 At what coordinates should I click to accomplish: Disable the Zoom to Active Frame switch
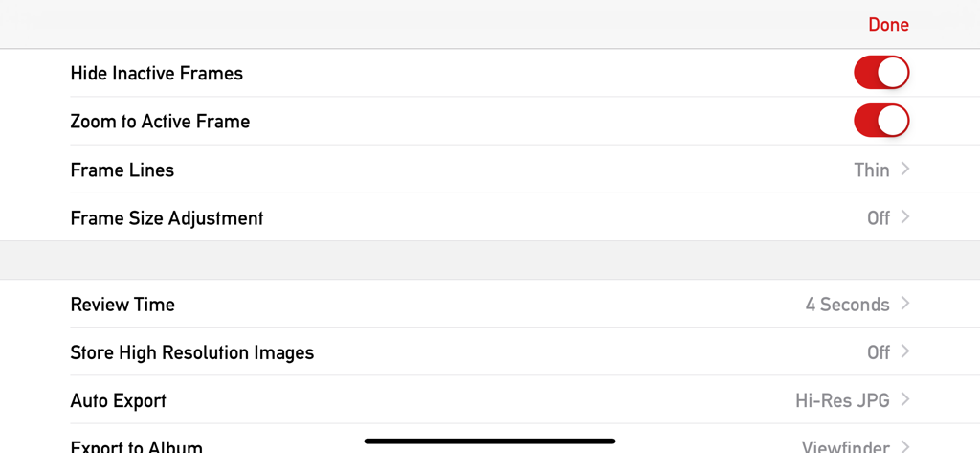881,121
